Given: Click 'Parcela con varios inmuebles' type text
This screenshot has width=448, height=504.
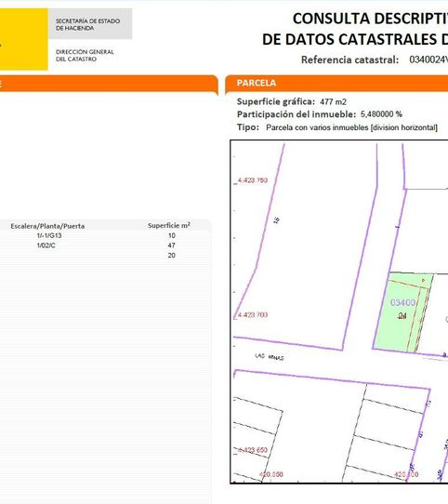Looking at the screenshot, I should [x=351, y=127].
